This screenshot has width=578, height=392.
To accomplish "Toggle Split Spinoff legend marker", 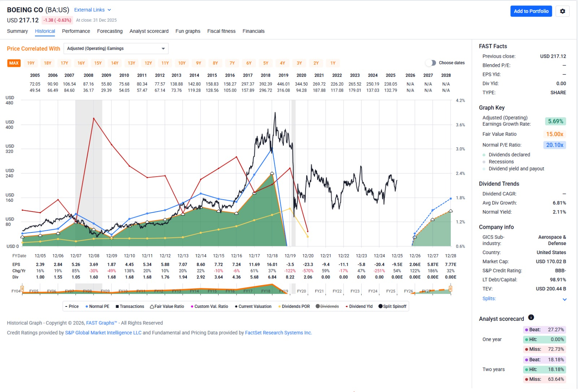I will click(x=392, y=306).
